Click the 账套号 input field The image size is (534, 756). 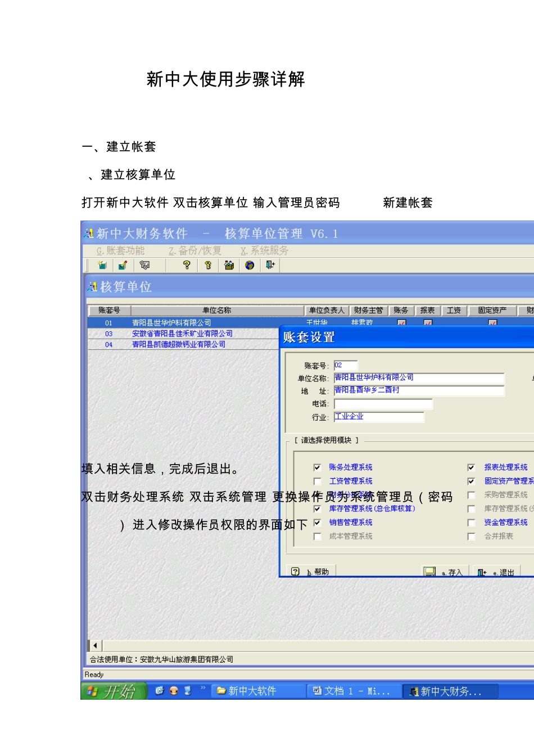pos(346,365)
